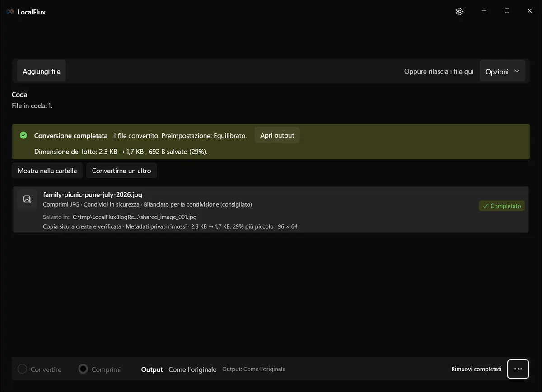Viewport: 542px width, 392px height.
Task: Click the Copia sicura creata e verificata line
Action: [170, 226]
